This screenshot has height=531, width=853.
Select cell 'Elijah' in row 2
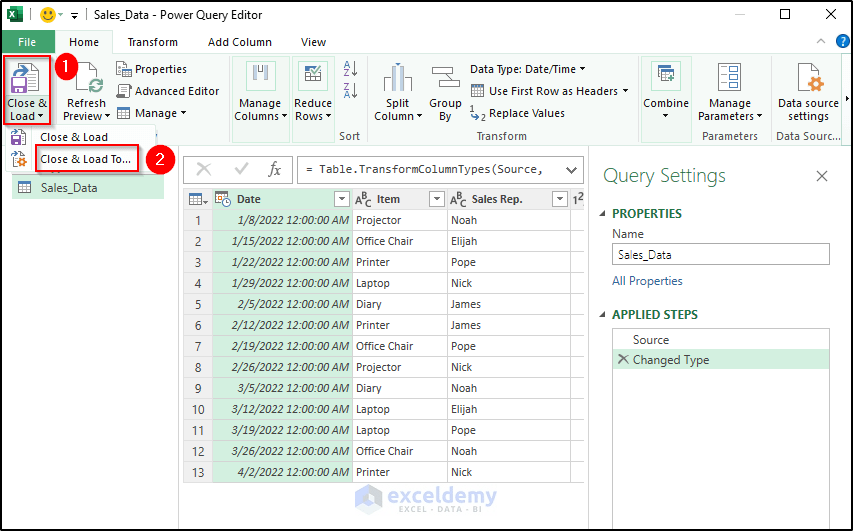pos(509,241)
